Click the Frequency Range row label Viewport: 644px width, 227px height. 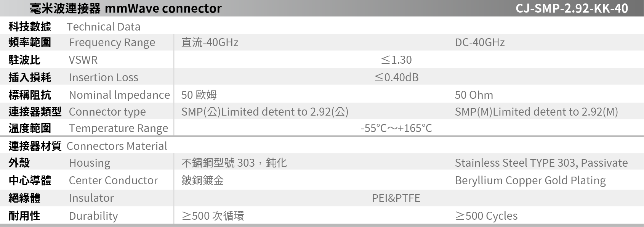(x=112, y=42)
